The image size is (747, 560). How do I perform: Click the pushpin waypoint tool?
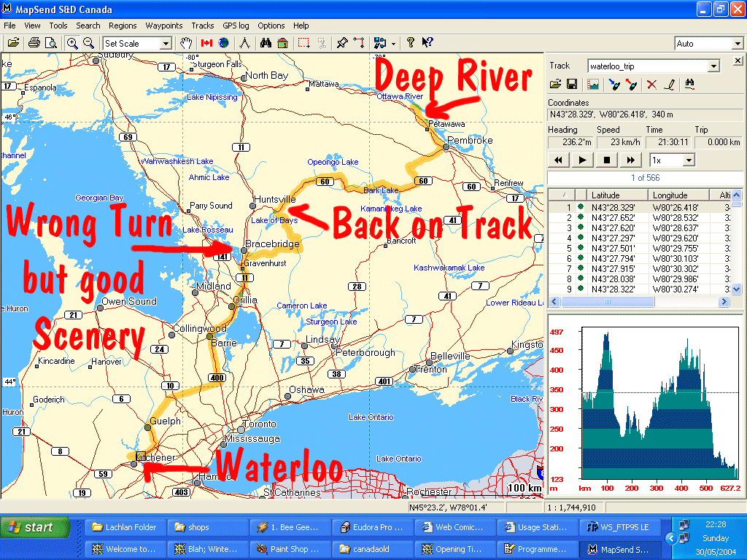(341, 43)
